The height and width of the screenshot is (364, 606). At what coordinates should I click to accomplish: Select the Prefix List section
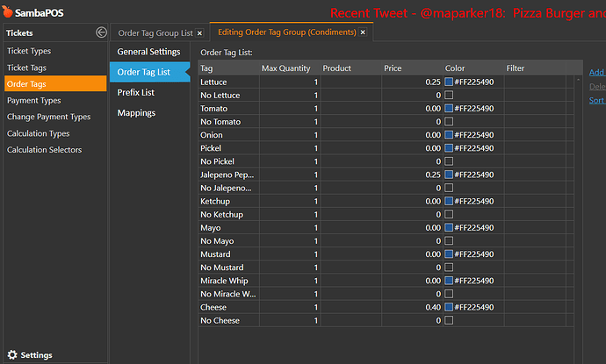[x=136, y=92]
